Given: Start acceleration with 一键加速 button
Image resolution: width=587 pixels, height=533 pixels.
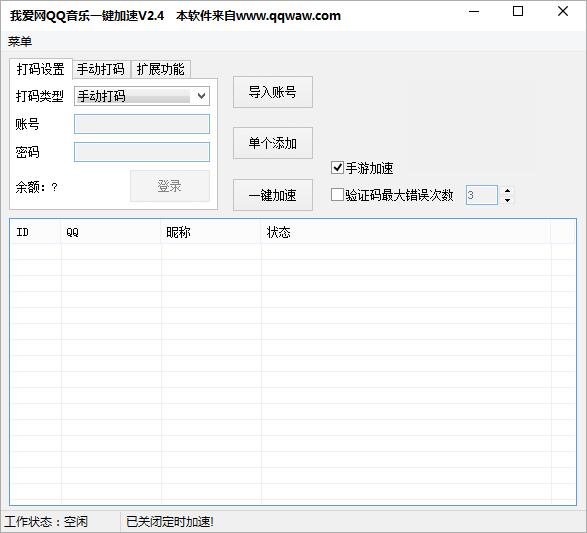Looking at the screenshot, I should click(x=273, y=195).
